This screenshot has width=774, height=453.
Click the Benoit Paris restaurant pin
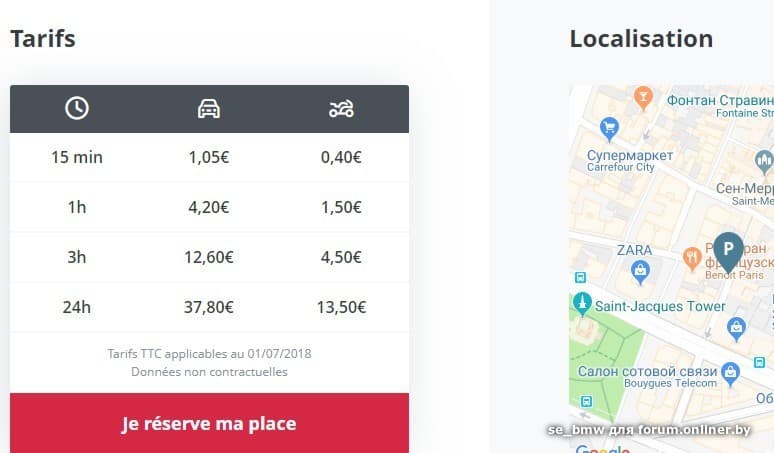click(x=691, y=258)
